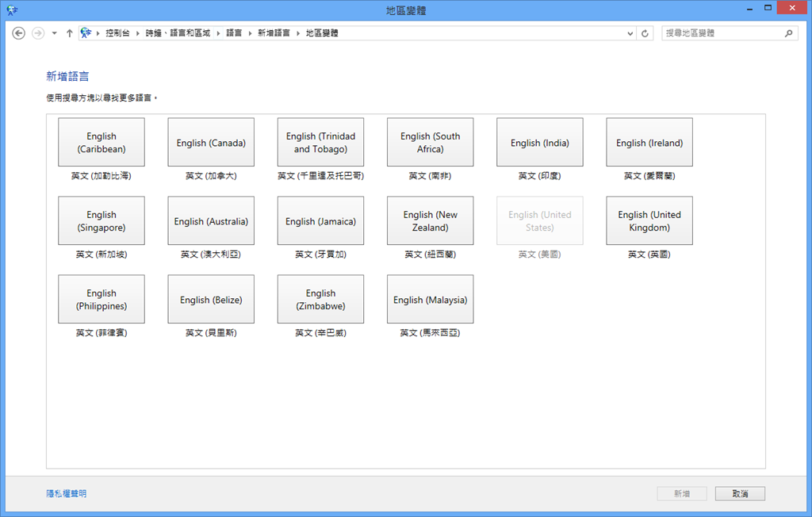
Task: Minimize the 地區變體 window
Action: (x=749, y=9)
